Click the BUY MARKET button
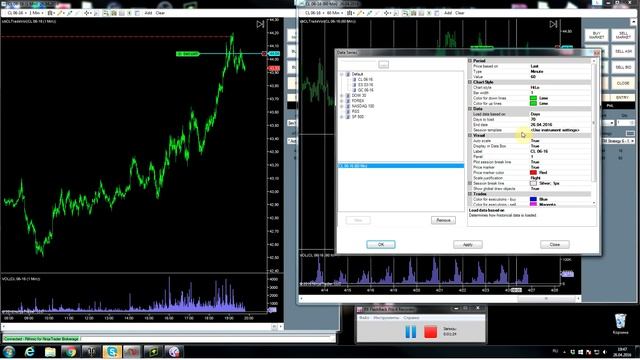This screenshot has width=640, height=360. 596,35
